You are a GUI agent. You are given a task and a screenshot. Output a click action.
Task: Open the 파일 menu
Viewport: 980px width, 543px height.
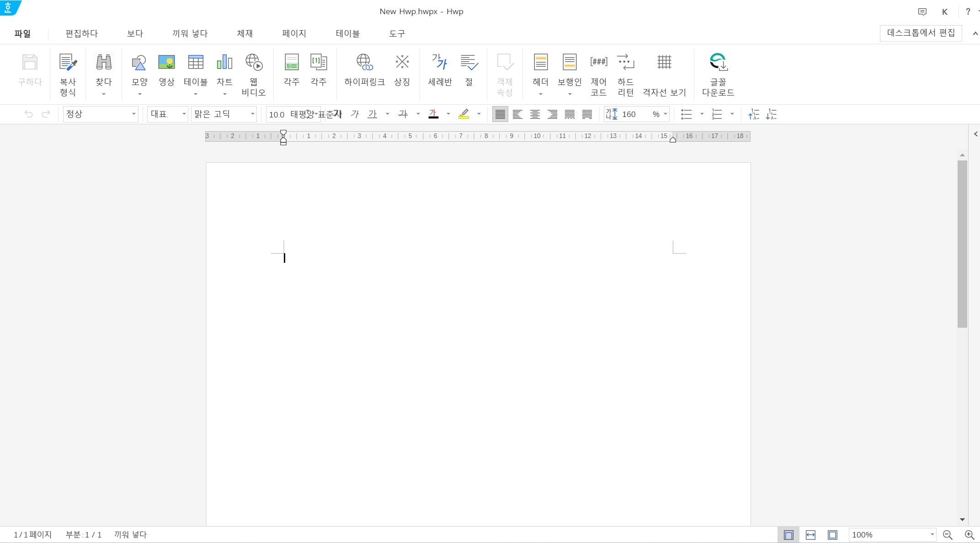[x=22, y=34]
